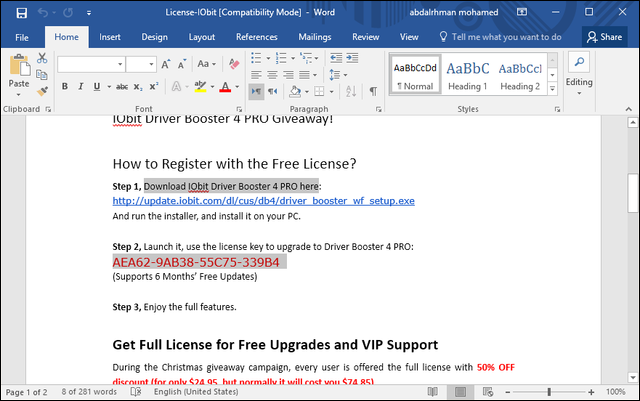Open the Editing group menu
The image size is (640, 401).
tap(579, 74)
